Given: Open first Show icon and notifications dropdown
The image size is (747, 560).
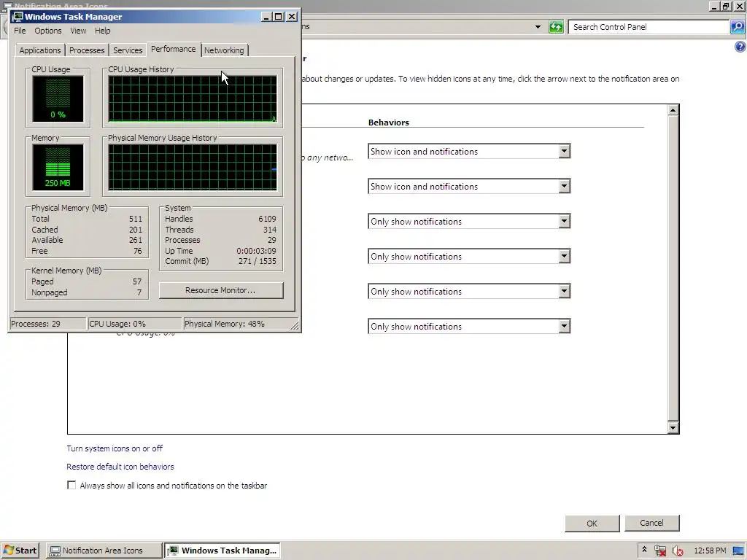Looking at the screenshot, I should click(469, 152).
